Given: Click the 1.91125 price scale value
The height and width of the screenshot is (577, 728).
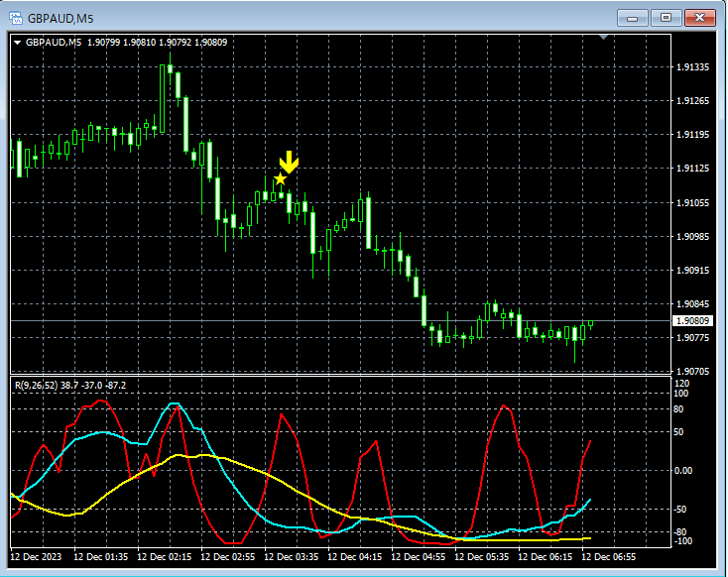Looking at the screenshot, I should click(692, 169).
